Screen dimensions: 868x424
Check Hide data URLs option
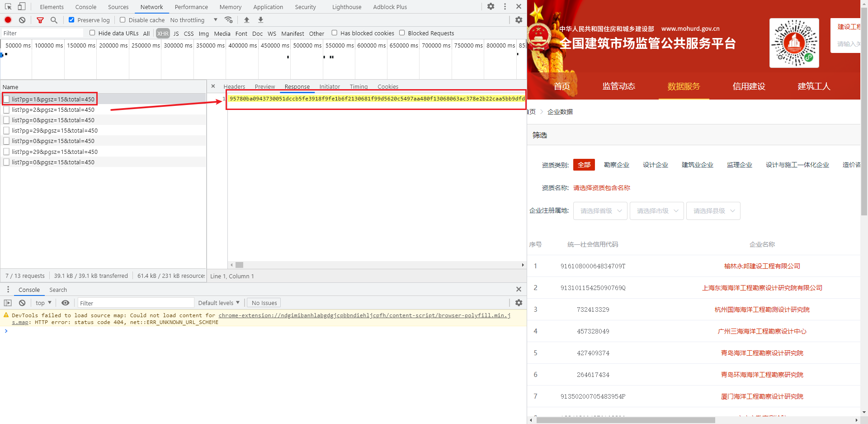92,33
